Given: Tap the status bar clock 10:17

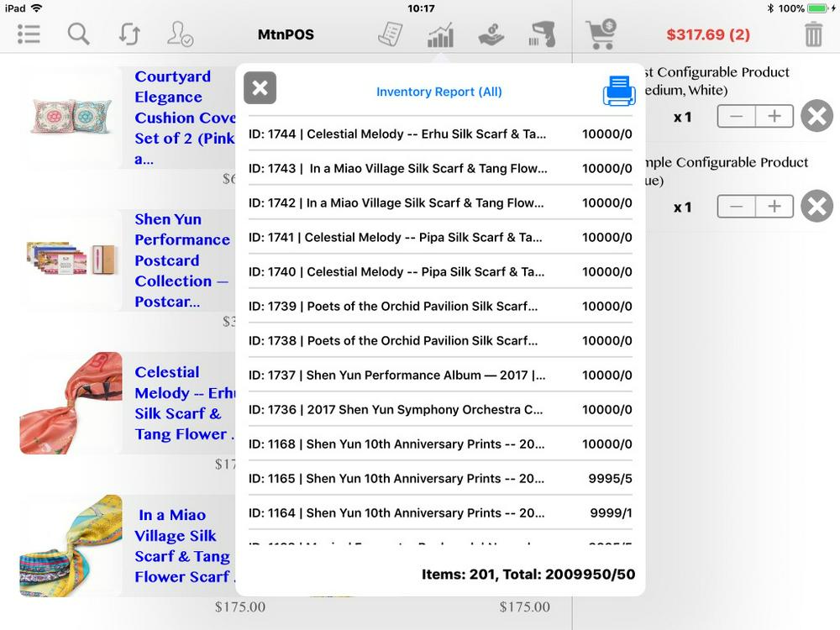Looking at the screenshot, I should [421, 8].
